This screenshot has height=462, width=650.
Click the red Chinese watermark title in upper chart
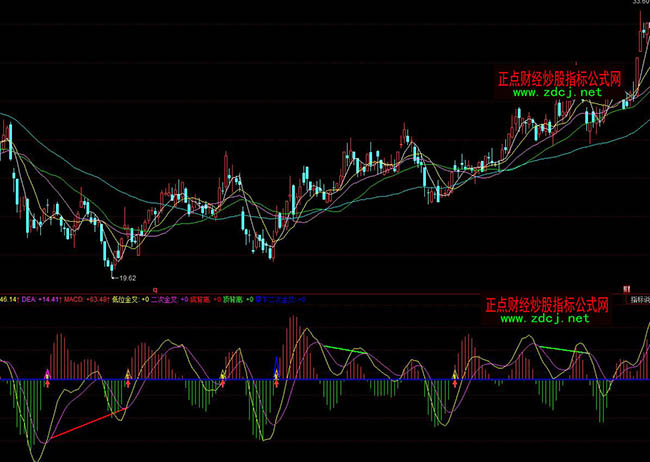point(560,77)
